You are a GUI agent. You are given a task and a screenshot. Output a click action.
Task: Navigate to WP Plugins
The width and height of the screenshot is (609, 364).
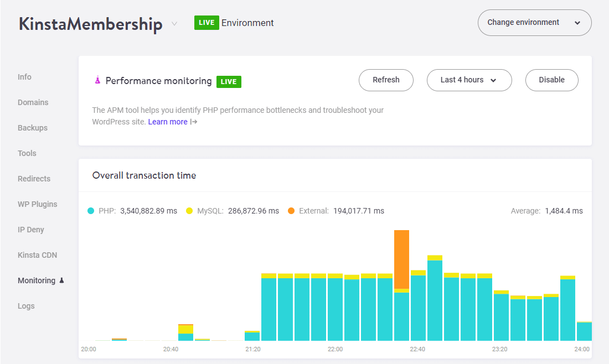(37, 204)
